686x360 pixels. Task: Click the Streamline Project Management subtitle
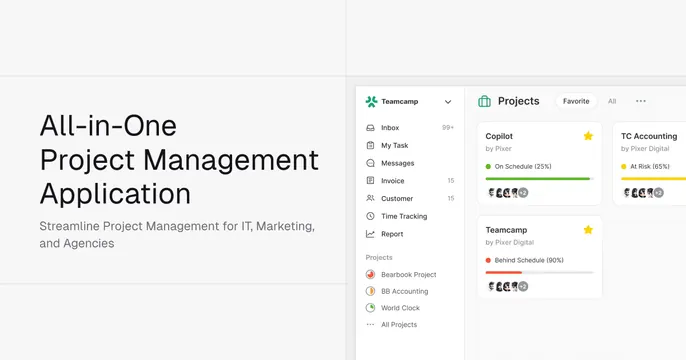point(177,234)
